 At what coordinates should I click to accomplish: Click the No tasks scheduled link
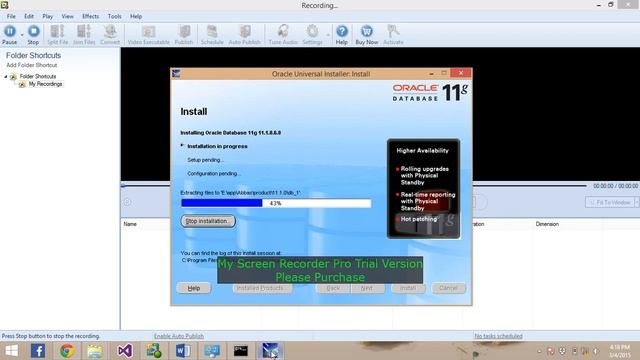pyautogui.click(x=498, y=336)
